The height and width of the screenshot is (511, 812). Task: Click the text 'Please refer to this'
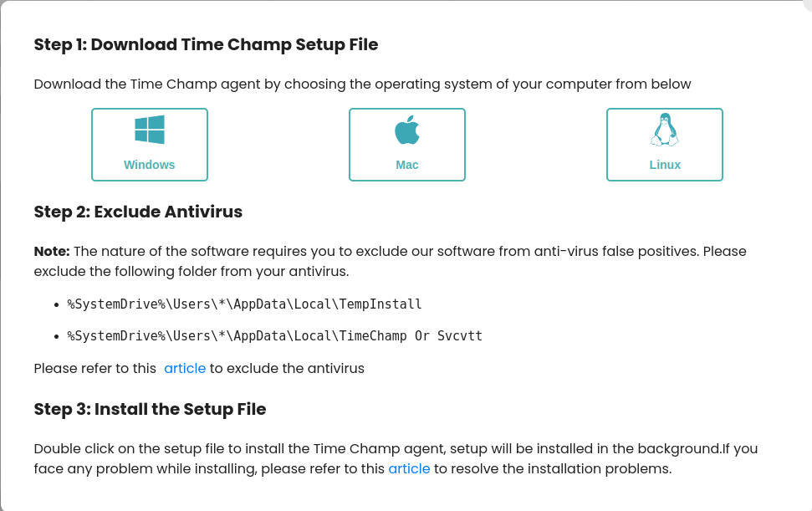pos(95,368)
